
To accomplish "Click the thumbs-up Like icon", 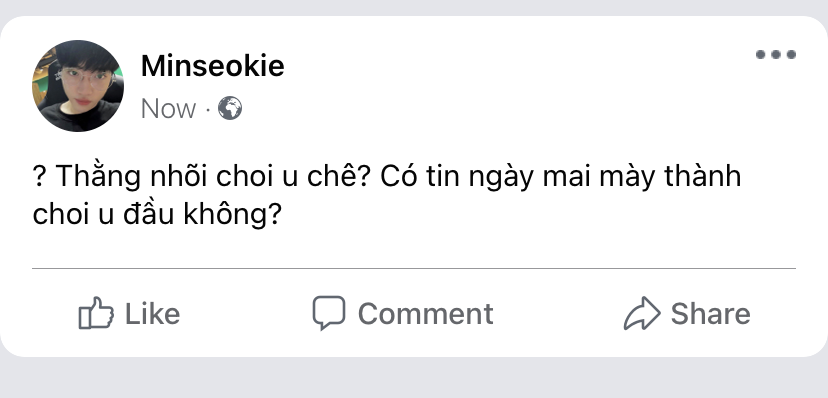I will click(x=96, y=313).
